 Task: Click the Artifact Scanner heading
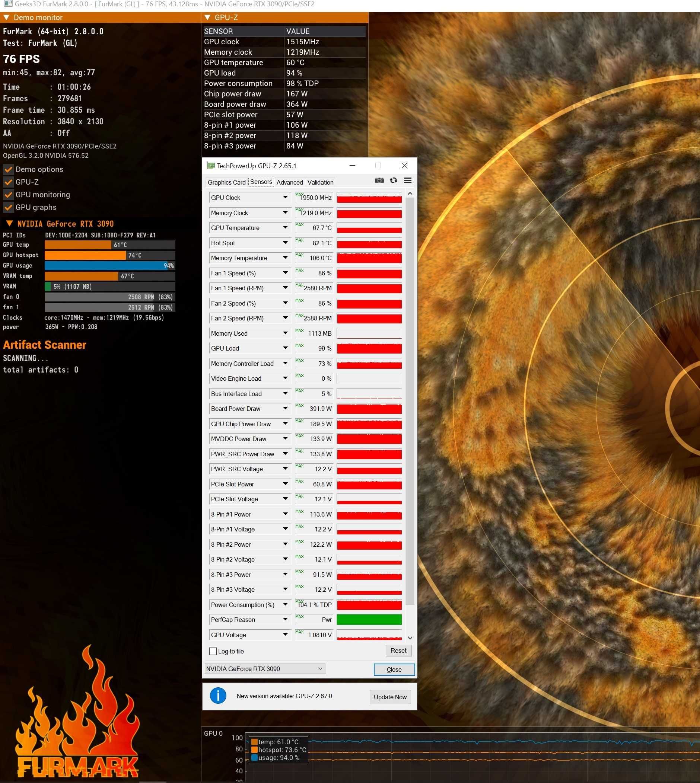click(x=45, y=345)
